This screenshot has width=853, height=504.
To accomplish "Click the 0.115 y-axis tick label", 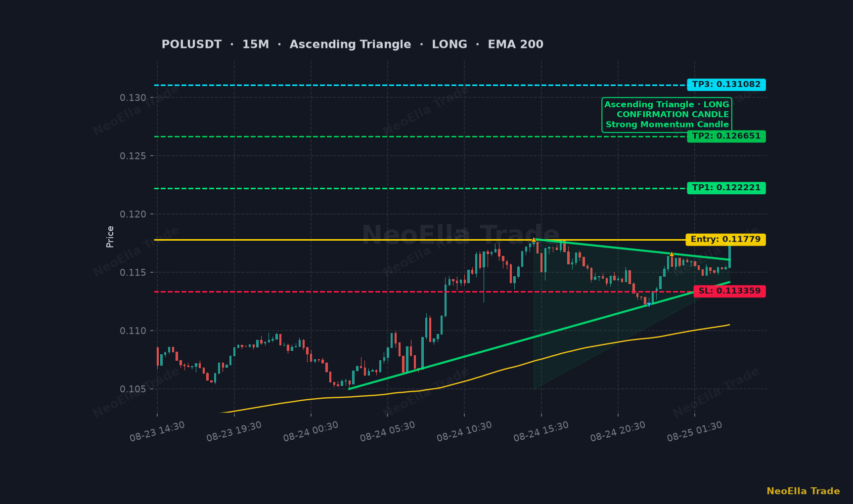I will tap(133, 273).
